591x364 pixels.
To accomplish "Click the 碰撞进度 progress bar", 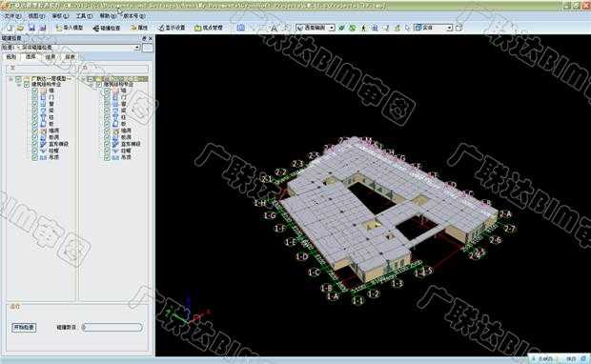I will [x=112, y=327].
